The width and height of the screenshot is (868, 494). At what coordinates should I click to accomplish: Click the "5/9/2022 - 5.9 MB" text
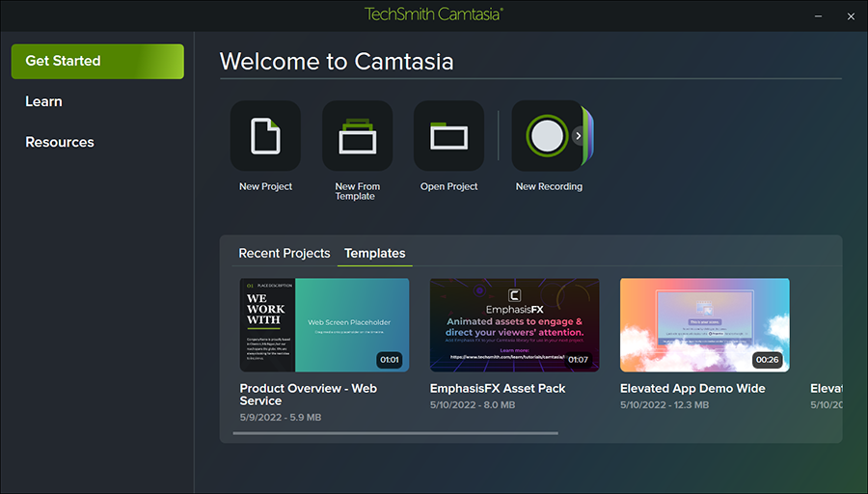[x=280, y=417]
